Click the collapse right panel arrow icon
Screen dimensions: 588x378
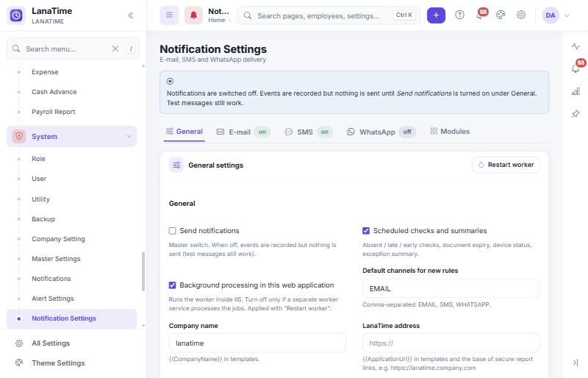[x=576, y=363]
